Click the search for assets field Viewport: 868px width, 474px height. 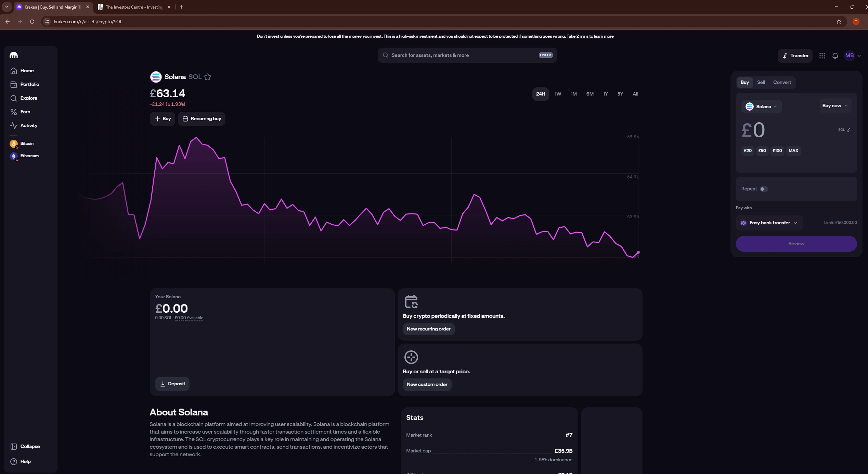click(x=467, y=55)
